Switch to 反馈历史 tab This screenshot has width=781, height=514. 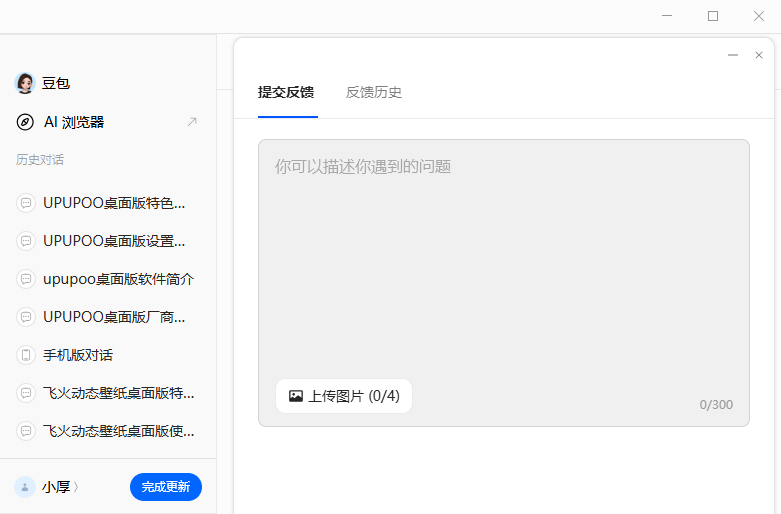coord(374,92)
